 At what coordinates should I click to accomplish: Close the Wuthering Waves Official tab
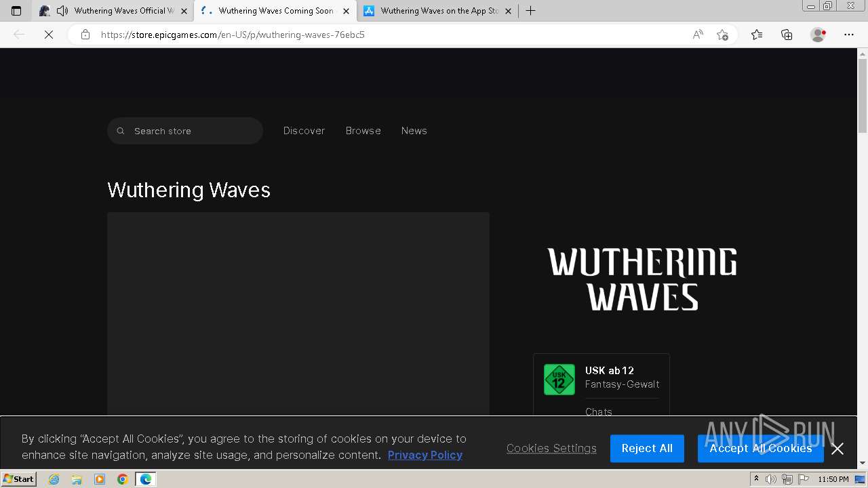(184, 11)
